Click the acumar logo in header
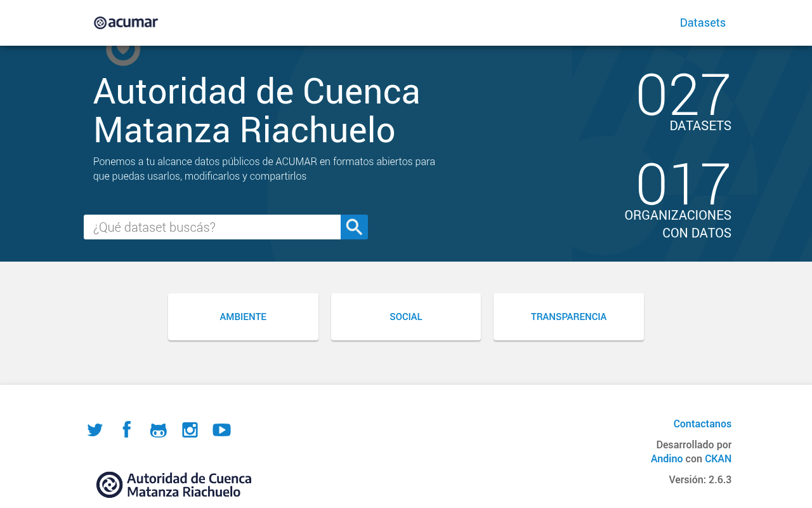The width and height of the screenshot is (812, 508). pyautogui.click(x=126, y=23)
